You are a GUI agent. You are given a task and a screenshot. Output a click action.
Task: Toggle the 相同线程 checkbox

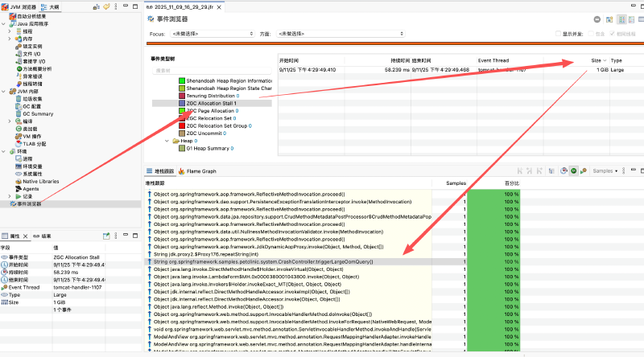click(613, 34)
